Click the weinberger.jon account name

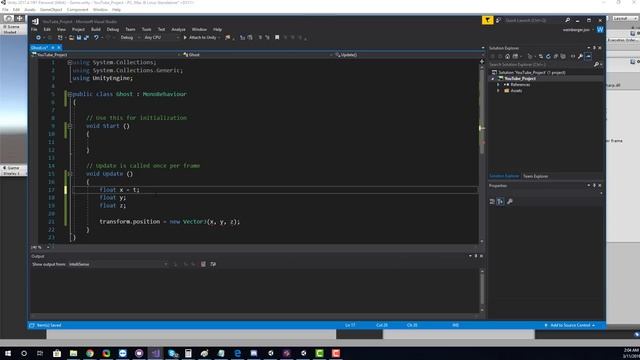tap(576, 30)
